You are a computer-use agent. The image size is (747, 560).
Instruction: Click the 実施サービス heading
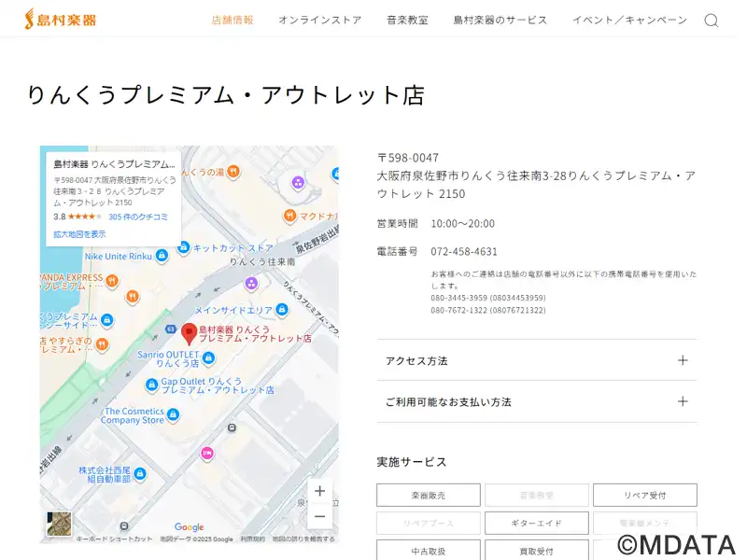click(412, 462)
